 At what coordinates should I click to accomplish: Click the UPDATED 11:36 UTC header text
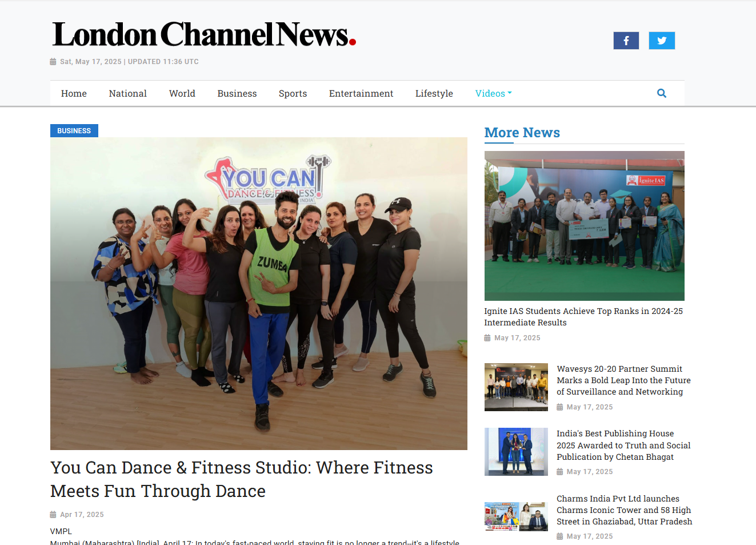click(163, 62)
